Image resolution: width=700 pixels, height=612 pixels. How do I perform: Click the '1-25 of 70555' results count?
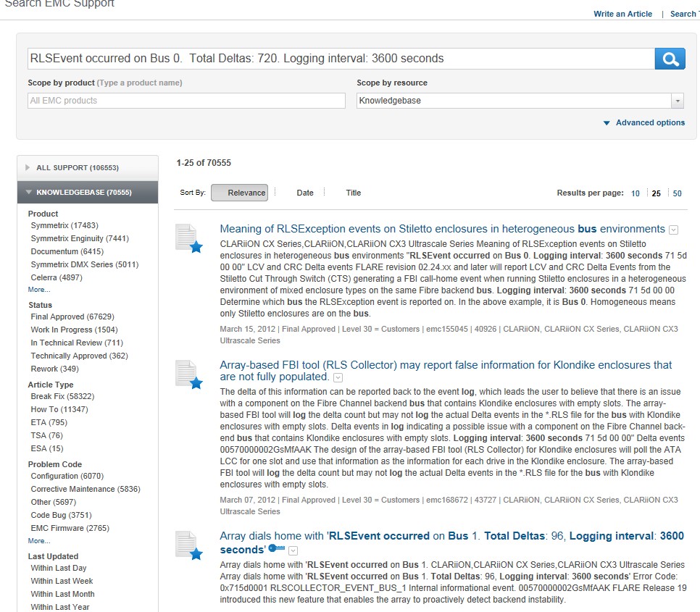[204, 163]
